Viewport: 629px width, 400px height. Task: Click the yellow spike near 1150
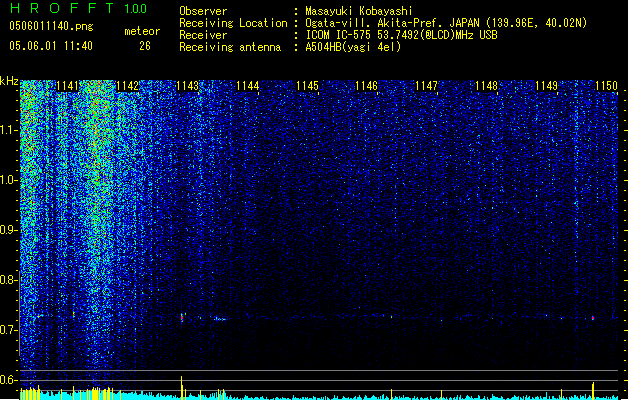point(593,390)
